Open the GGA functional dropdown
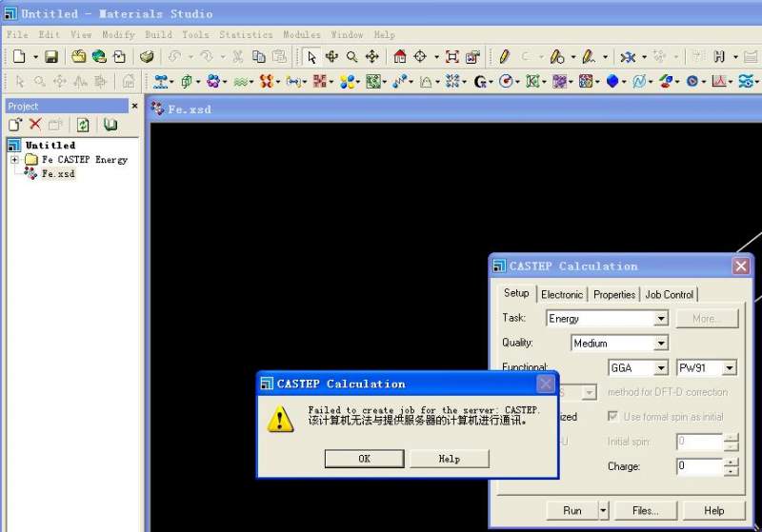Viewport: 762px width, 532px height. click(x=660, y=368)
